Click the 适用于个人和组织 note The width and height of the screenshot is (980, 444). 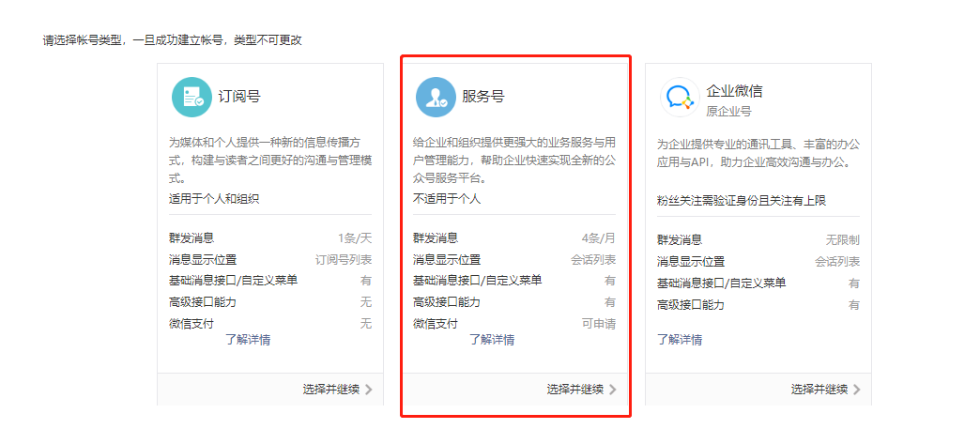coord(214,200)
